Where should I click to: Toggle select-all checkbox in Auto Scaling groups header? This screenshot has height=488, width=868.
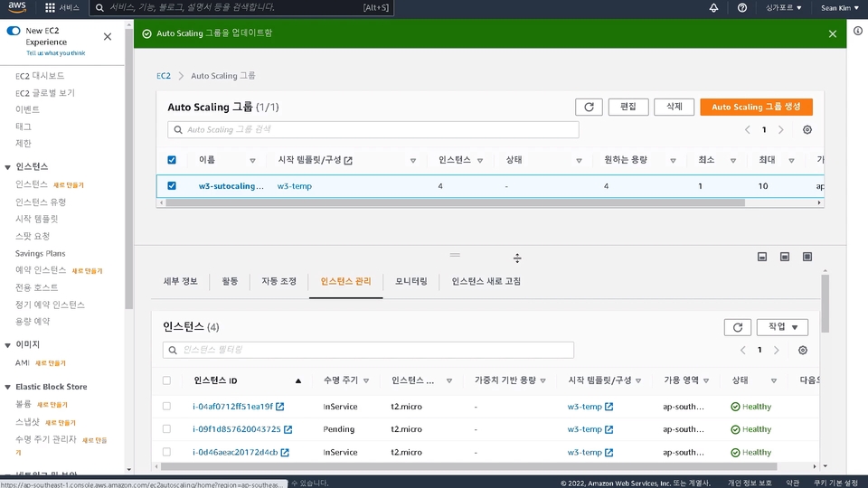point(172,160)
